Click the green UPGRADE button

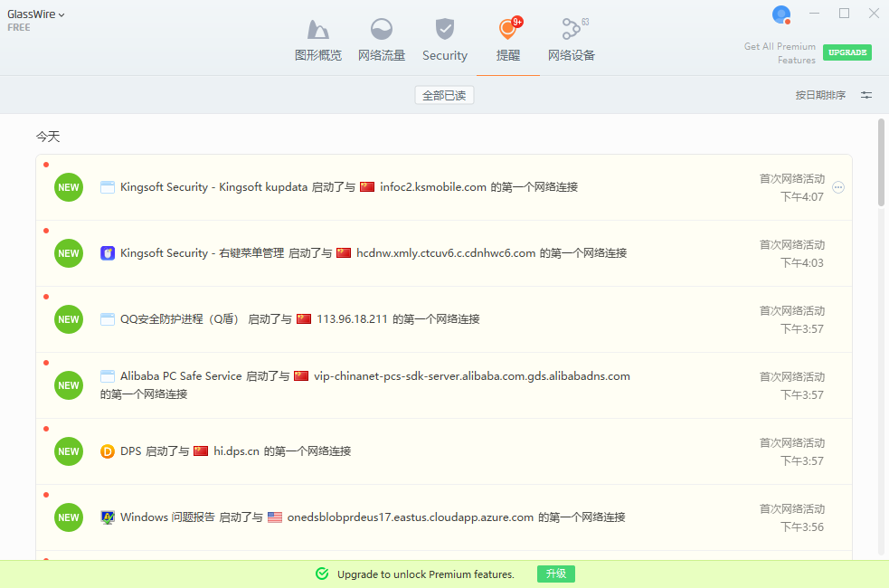click(x=847, y=52)
